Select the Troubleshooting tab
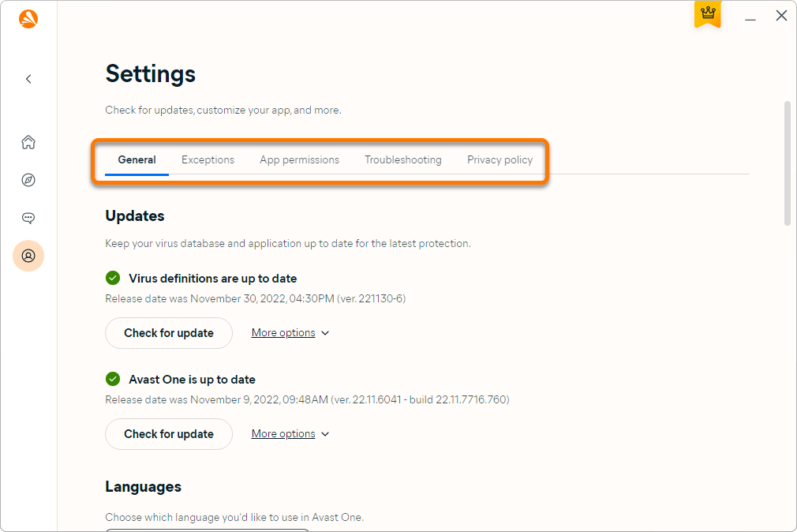Image resolution: width=797 pixels, height=532 pixels. point(402,159)
